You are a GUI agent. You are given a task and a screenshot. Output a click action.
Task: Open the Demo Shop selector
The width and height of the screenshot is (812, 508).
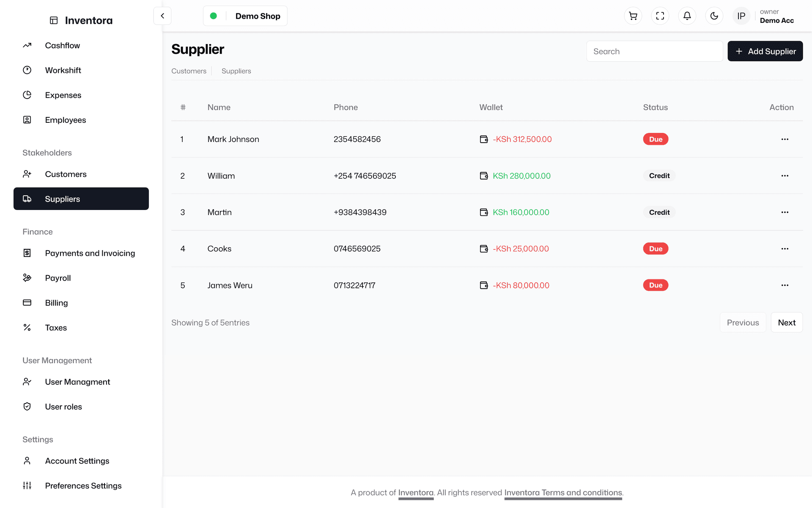click(245, 16)
